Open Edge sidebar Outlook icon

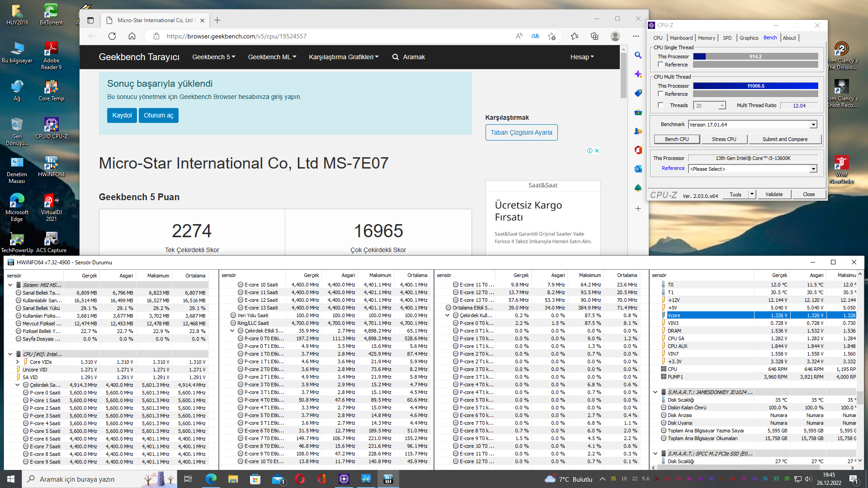(x=638, y=169)
